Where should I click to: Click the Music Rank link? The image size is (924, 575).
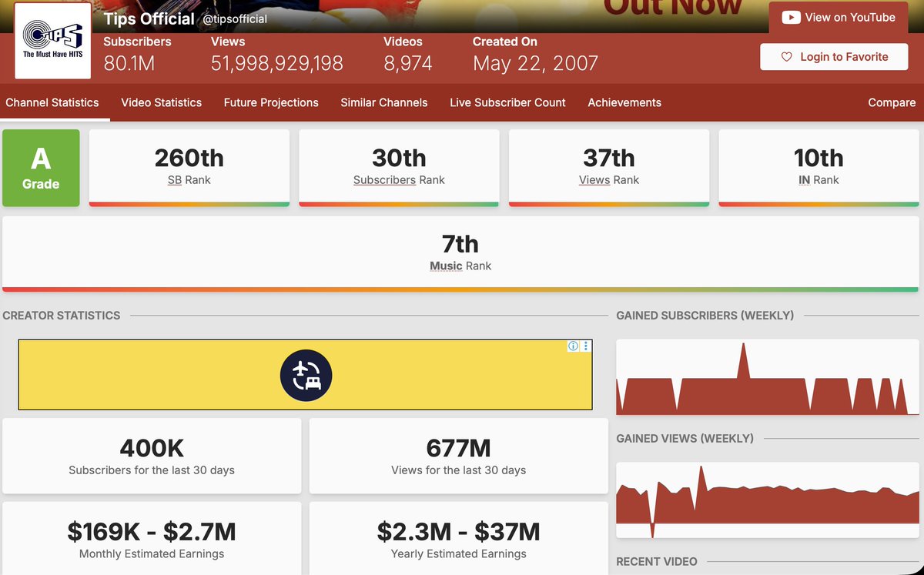447,266
